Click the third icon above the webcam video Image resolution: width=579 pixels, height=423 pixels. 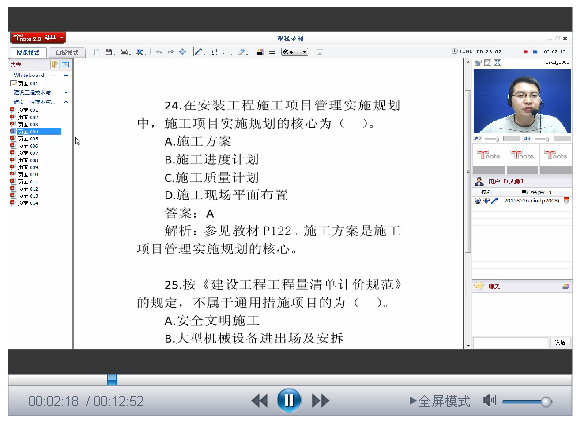pyautogui.click(x=497, y=63)
